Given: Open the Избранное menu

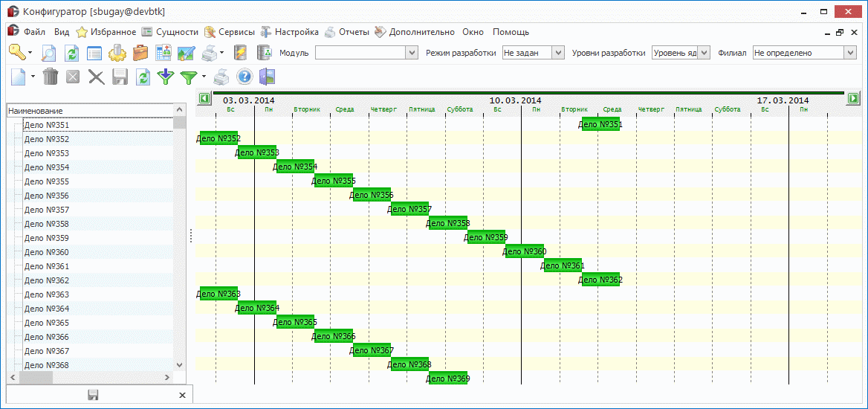Looking at the screenshot, I should (106, 32).
